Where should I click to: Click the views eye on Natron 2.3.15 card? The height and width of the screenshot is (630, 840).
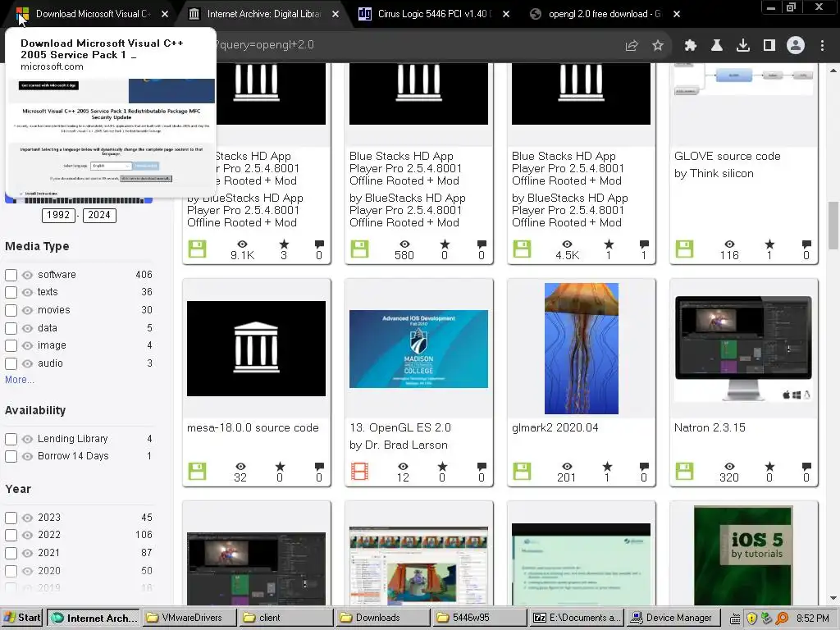click(x=729, y=467)
